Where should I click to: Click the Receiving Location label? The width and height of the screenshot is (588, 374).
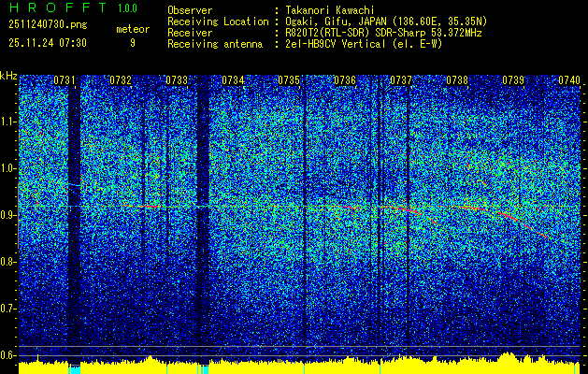click(218, 22)
